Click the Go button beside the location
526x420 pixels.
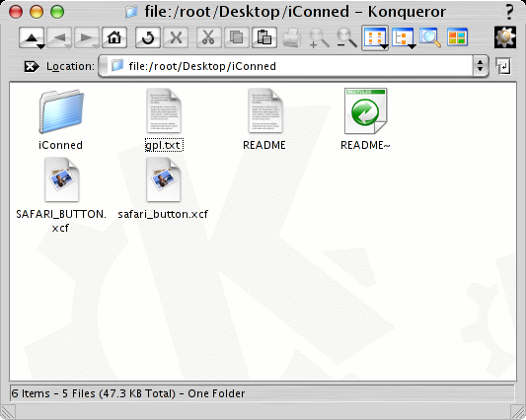pos(503,66)
